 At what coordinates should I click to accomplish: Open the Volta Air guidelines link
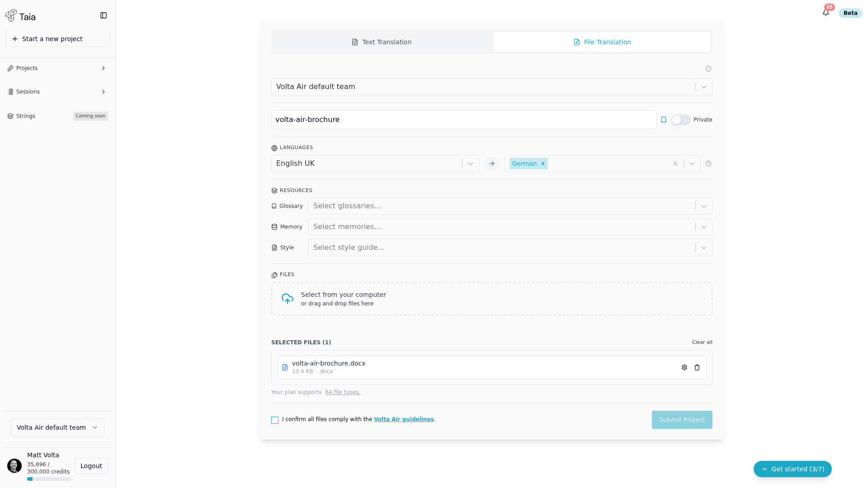404,419
